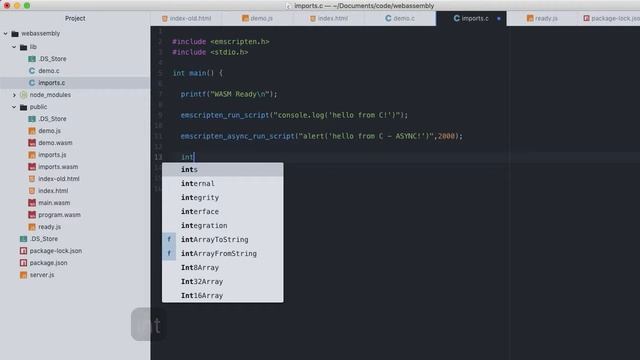Click the public folder icon
640x360 pixels.
(x=24, y=107)
